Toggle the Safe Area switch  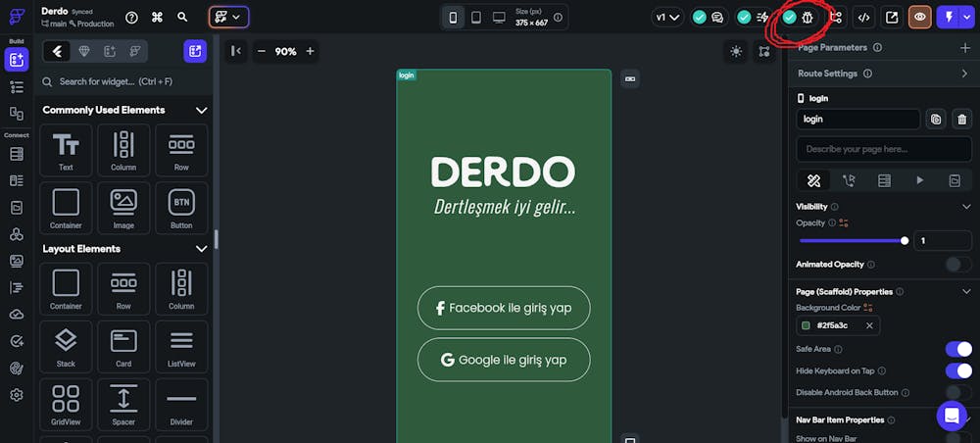click(x=958, y=349)
